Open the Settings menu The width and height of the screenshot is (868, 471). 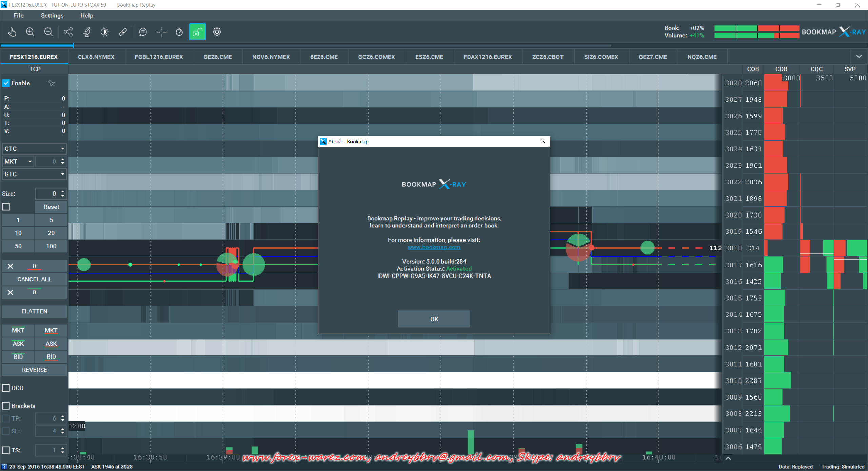coord(52,16)
